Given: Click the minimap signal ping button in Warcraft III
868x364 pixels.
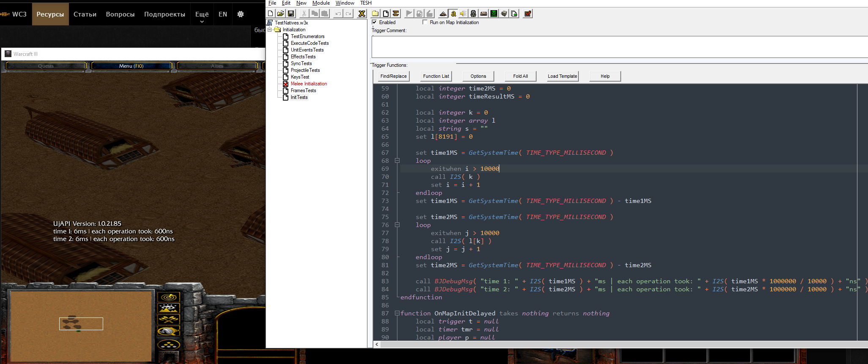Looking at the screenshot, I should 169,297.
